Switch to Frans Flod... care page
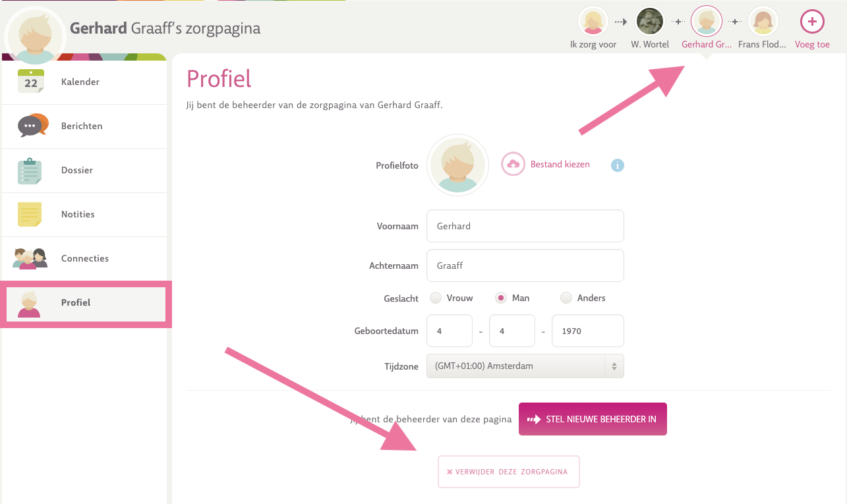This screenshot has width=847, height=504. click(763, 22)
